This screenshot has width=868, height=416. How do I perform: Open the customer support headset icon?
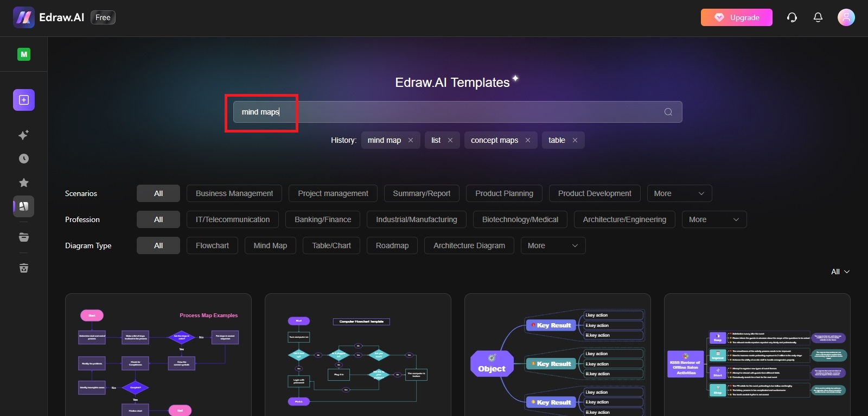point(792,17)
